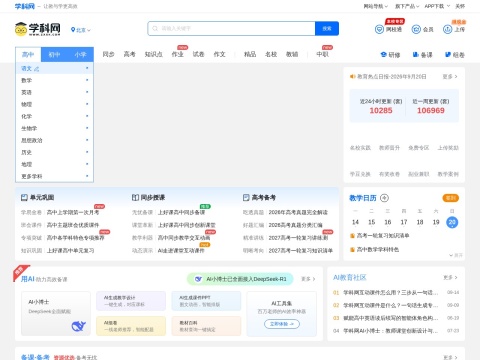Click the note icon before 高中数学学科特色
This screenshot has width=480, height=360.
click(352, 249)
